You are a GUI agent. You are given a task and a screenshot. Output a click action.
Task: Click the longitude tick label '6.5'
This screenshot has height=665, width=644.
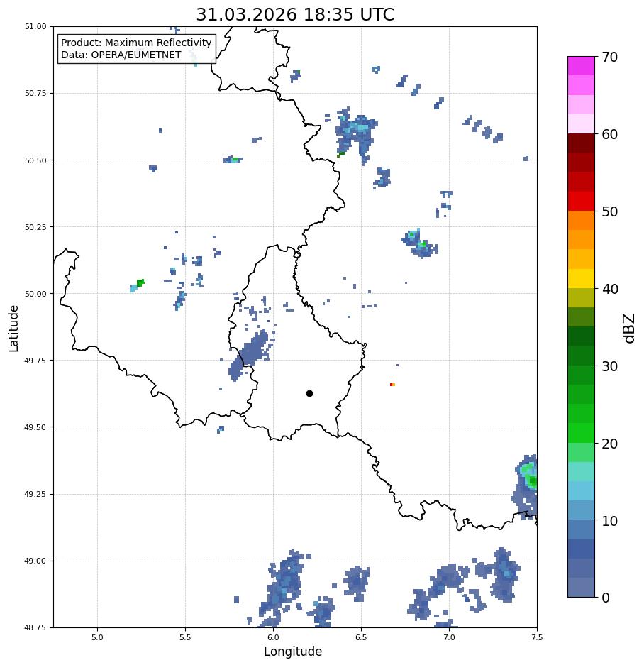pyautogui.click(x=361, y=637)
